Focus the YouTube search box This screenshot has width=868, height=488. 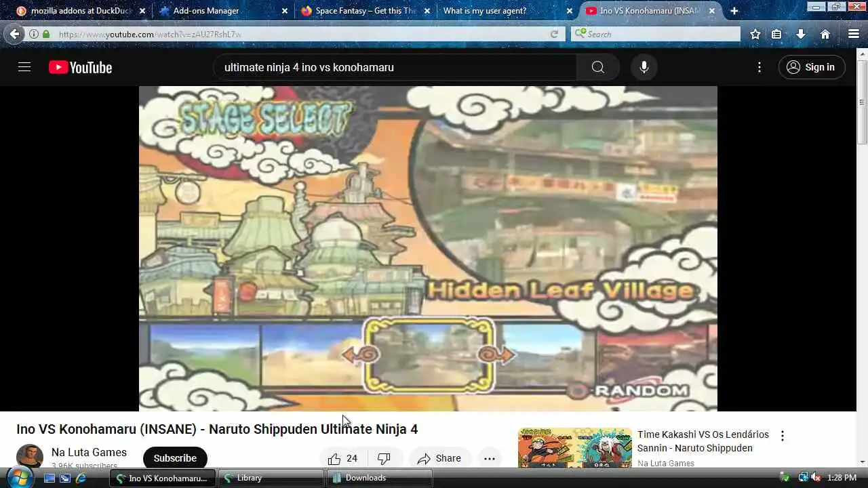[395, 67]
